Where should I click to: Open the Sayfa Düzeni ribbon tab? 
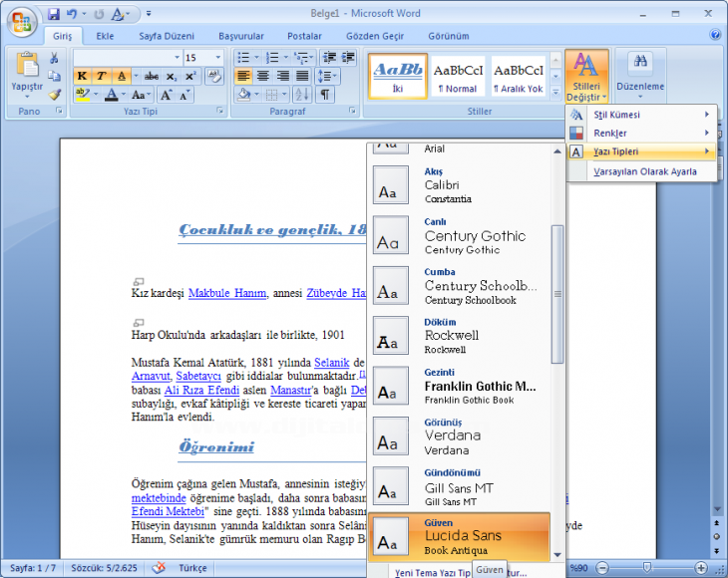coord(165,36)
